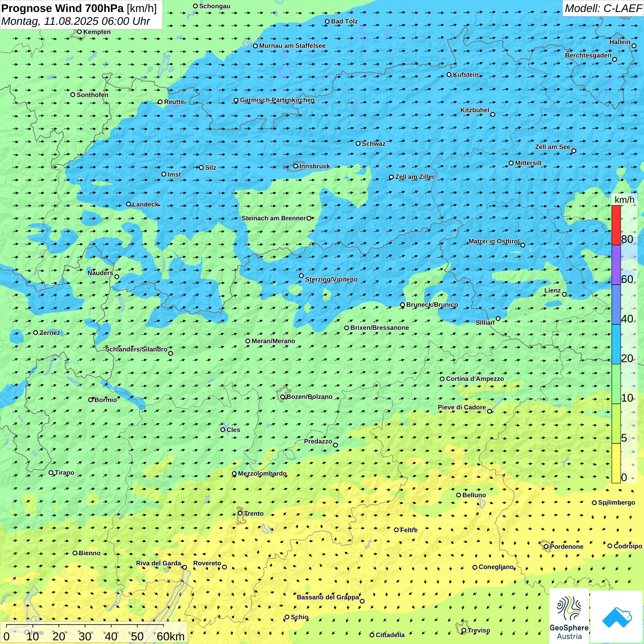Screen dimensions: 644x644
Task: Click the Zell am See label
Action: [552, 147]
